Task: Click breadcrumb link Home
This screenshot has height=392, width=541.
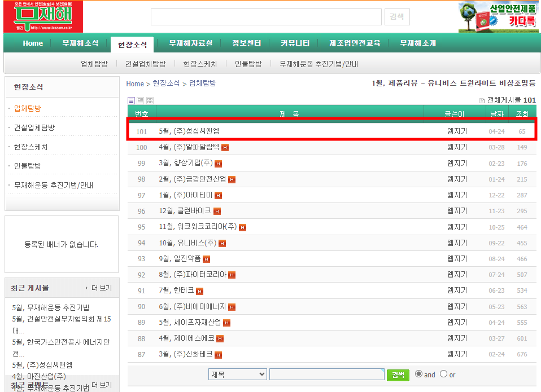Action: (x=135, y=83)
